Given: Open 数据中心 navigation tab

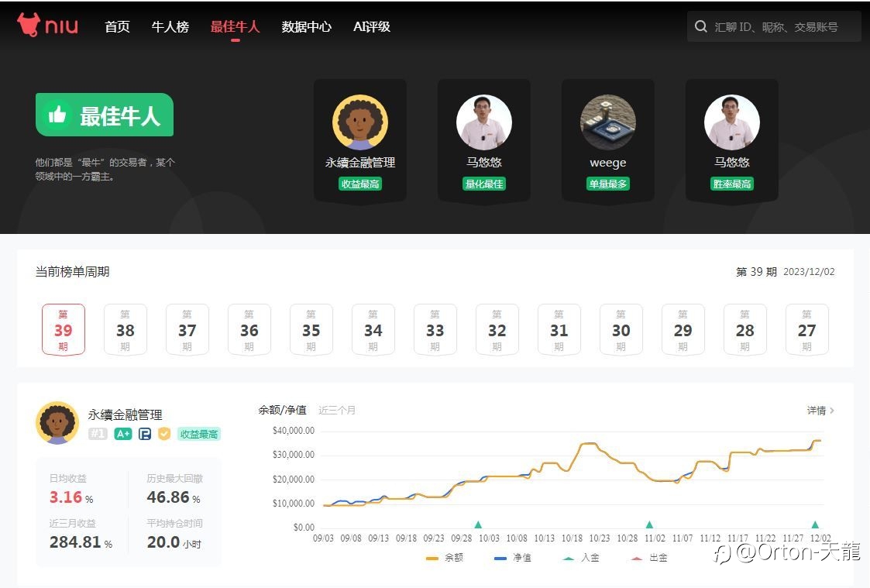Looking at the screenshot, I should tap(306, 26).
